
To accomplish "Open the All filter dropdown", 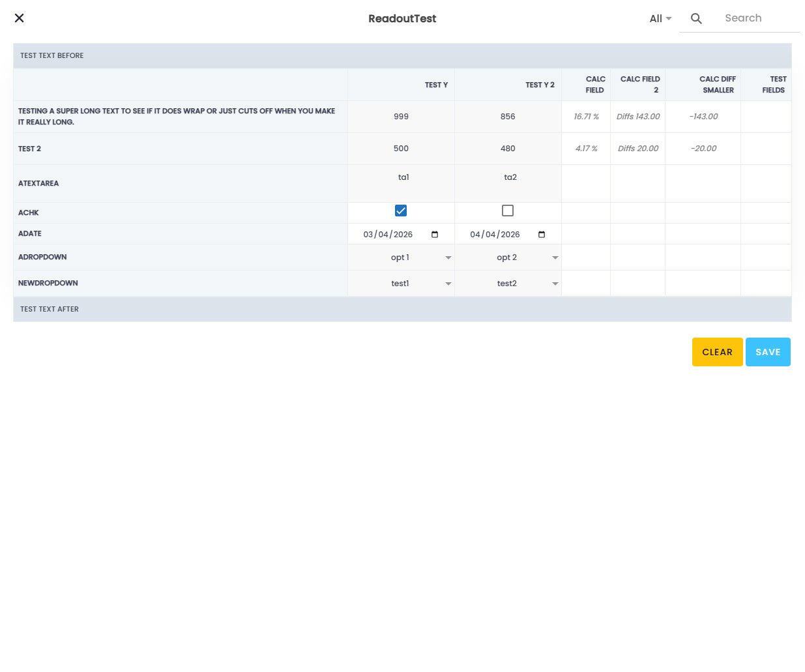I will pyautogui.click(x=660, y=19).
